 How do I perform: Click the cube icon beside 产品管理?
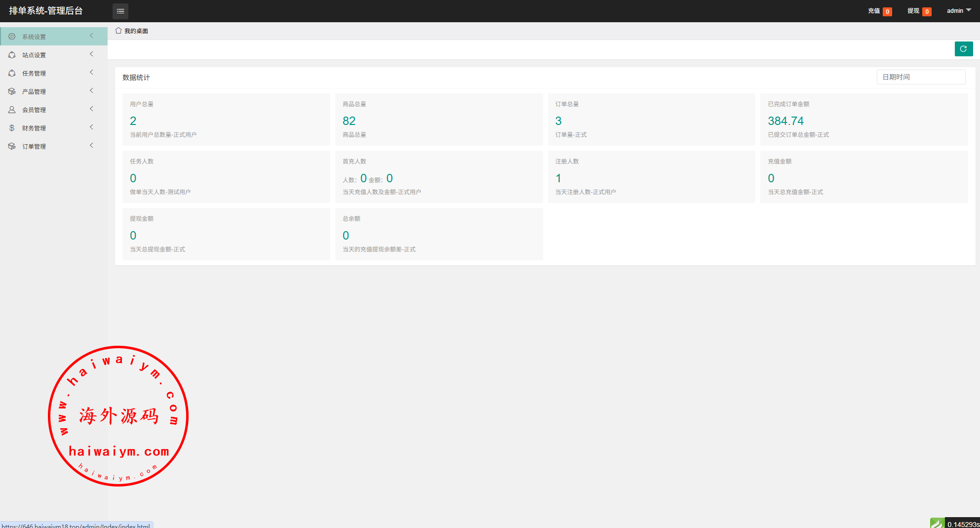click(x=12, y=91)
